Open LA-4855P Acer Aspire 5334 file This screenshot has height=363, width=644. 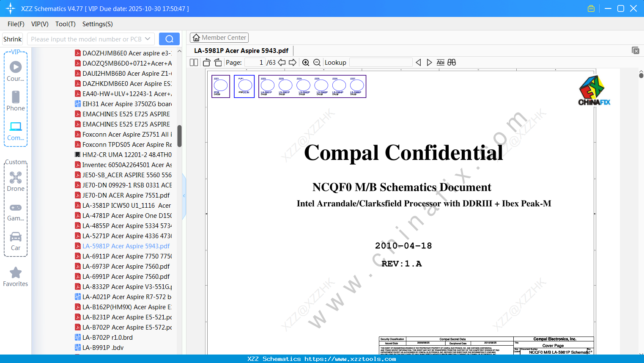(x=123, y=226)
